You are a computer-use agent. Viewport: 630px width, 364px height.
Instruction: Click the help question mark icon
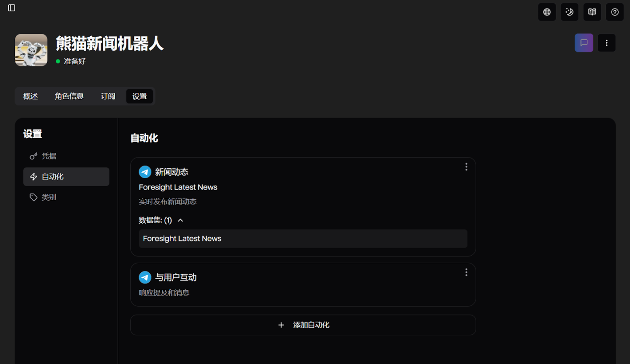(615, 12)
